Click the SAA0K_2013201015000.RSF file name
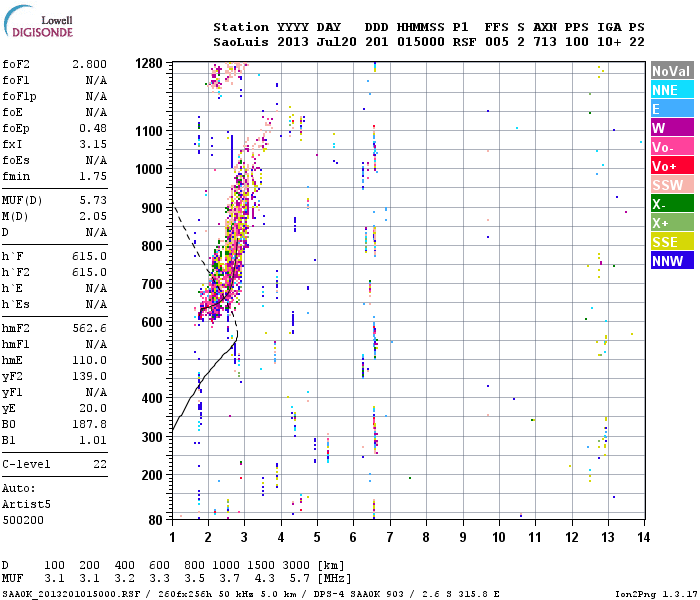Image resolution: width=700 pixels, height=600 pixels. tap(71, 594)
